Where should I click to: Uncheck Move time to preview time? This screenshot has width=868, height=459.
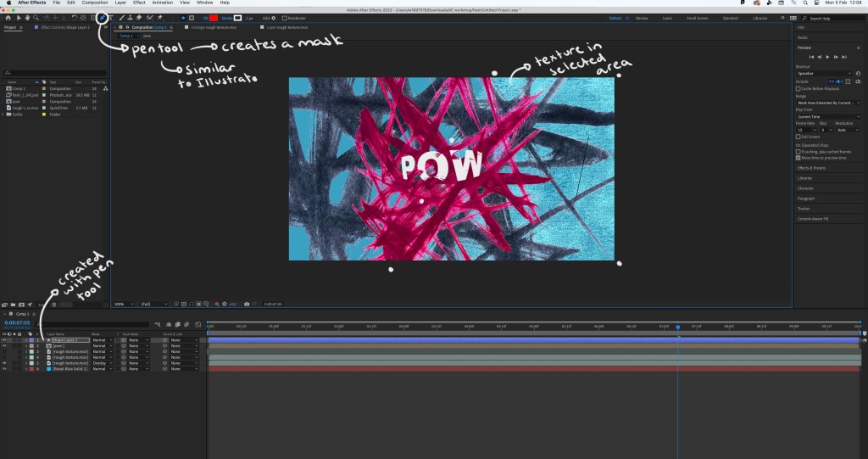(798, 157)
